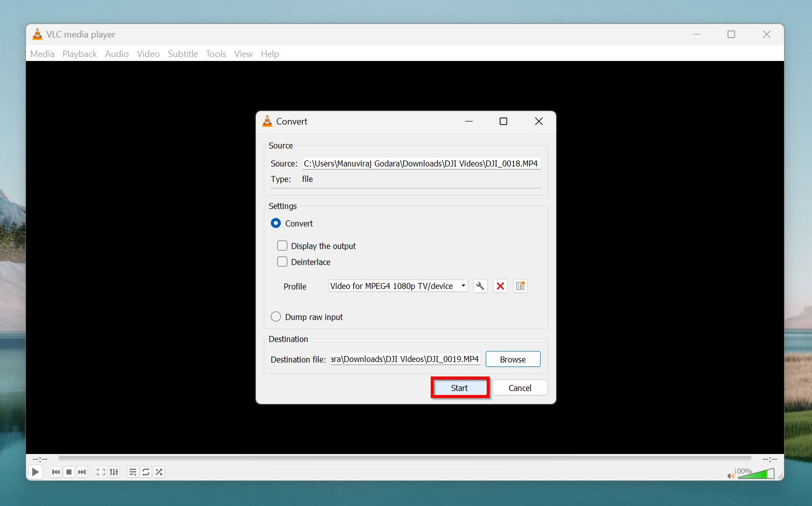
Task: Create a new profile icon
Action: (x=520, y=286)
